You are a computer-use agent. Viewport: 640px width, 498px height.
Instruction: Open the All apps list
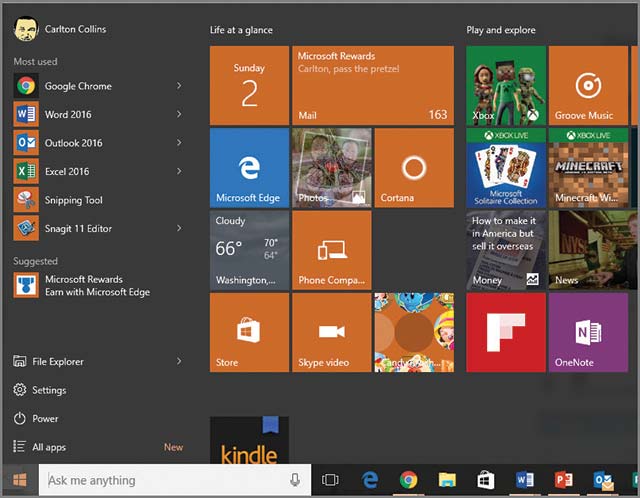49,447
